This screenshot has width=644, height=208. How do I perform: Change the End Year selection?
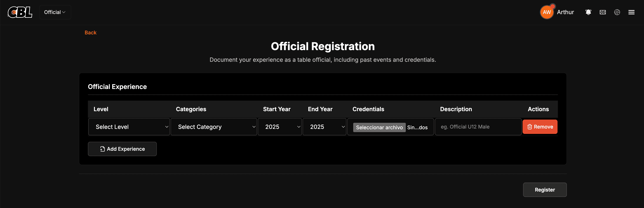click(324, 127)
